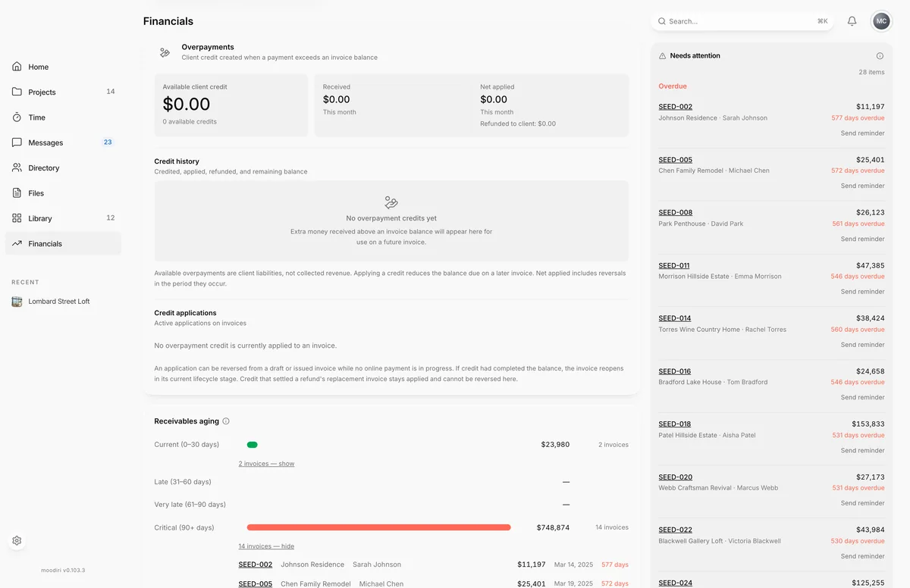Screen dimensions: 910x588
Task: Click 'moodiri v0.103.3' version text
Action: [x=63, y=570]
